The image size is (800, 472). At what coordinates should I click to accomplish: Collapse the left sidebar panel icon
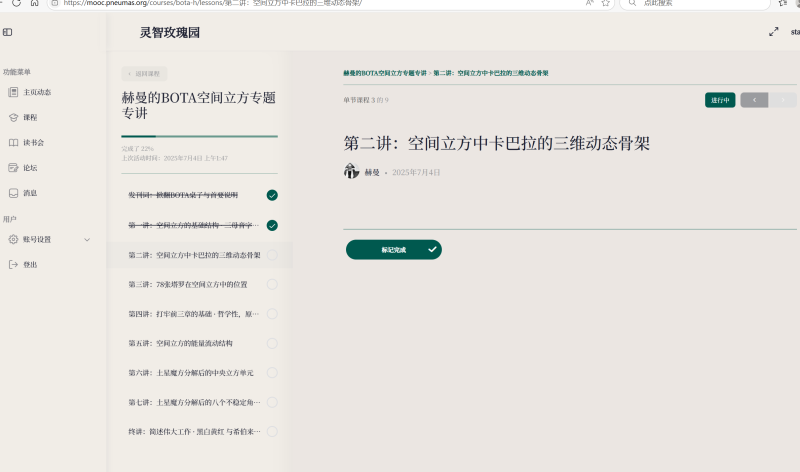click(x=8, y=32)
